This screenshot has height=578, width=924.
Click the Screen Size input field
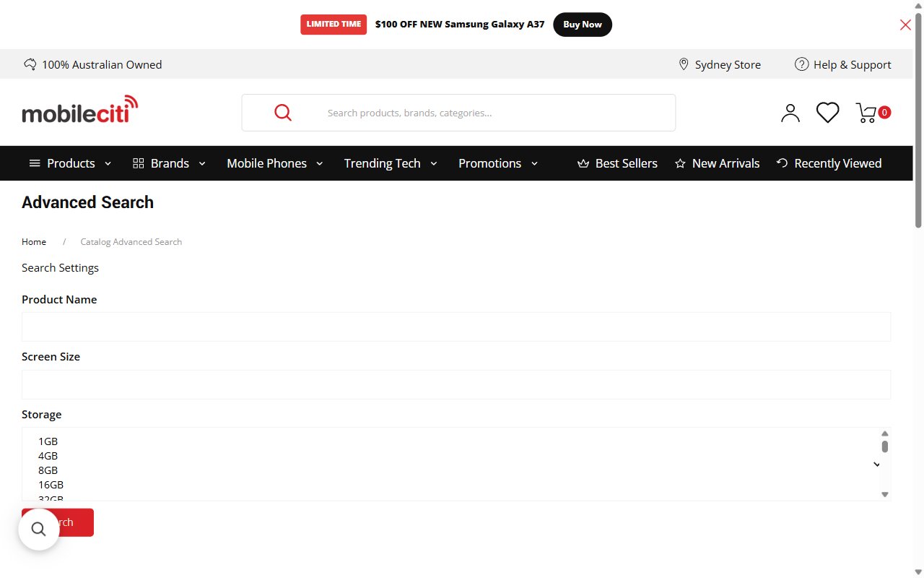pyautogui.click(x=456, y=384)
